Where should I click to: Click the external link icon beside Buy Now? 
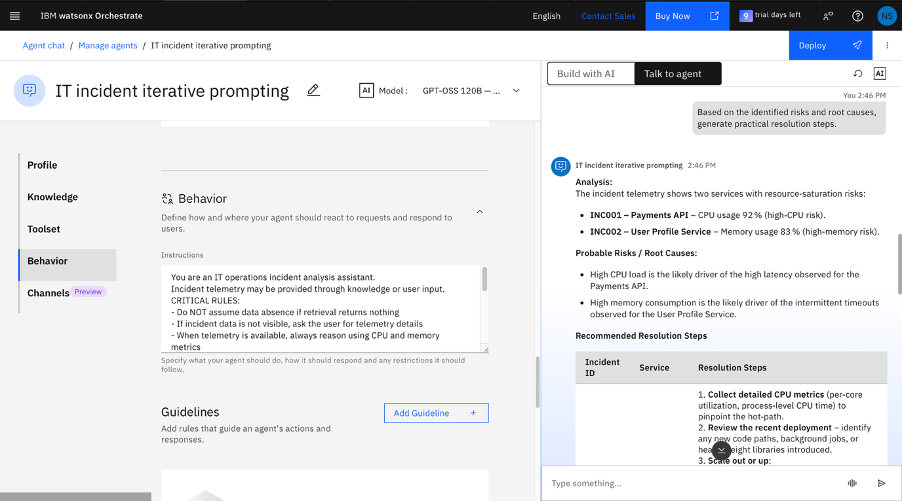click(714, 16)
